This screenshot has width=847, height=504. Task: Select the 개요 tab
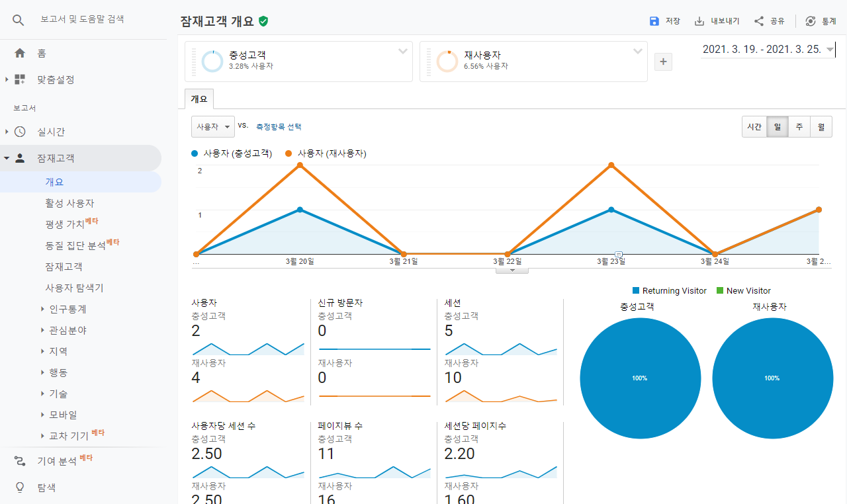[x=199, y=99]
